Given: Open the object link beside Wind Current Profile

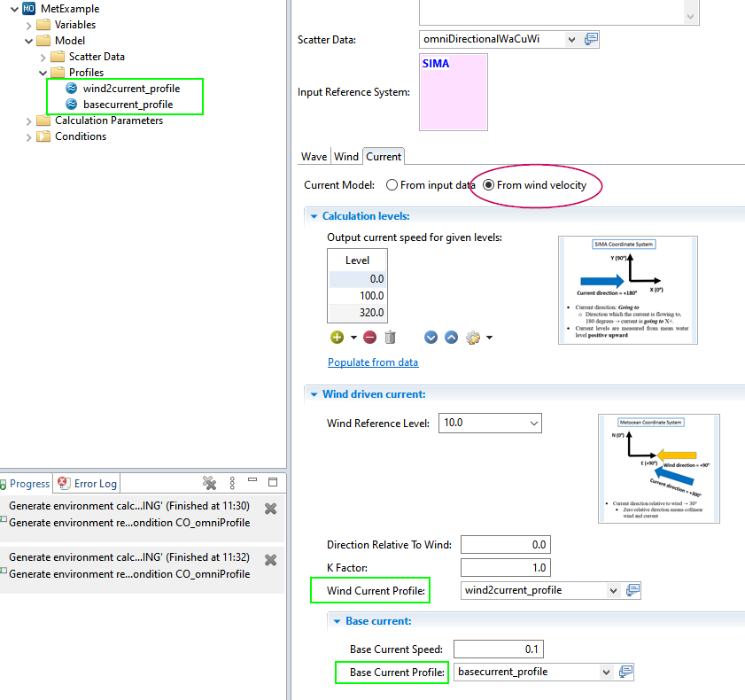Looking at the screenshot, I should [632, 590].
